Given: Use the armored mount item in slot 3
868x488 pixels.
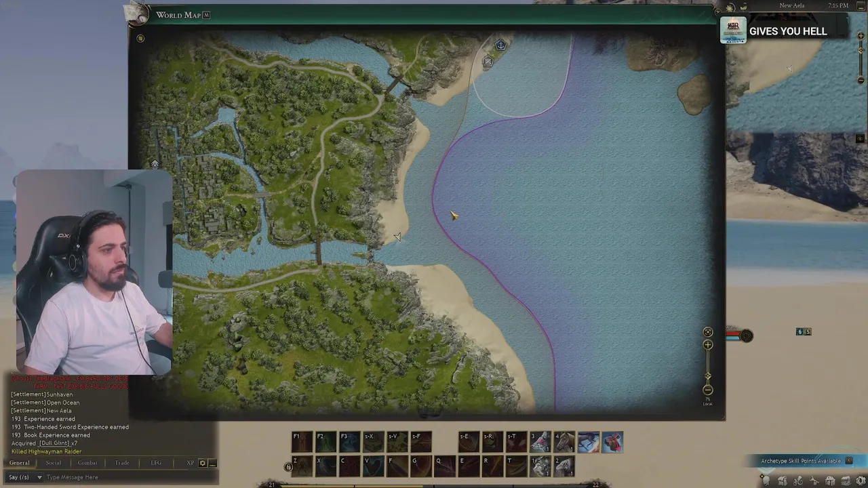Looking at the screenshot, I should [540, 442].
